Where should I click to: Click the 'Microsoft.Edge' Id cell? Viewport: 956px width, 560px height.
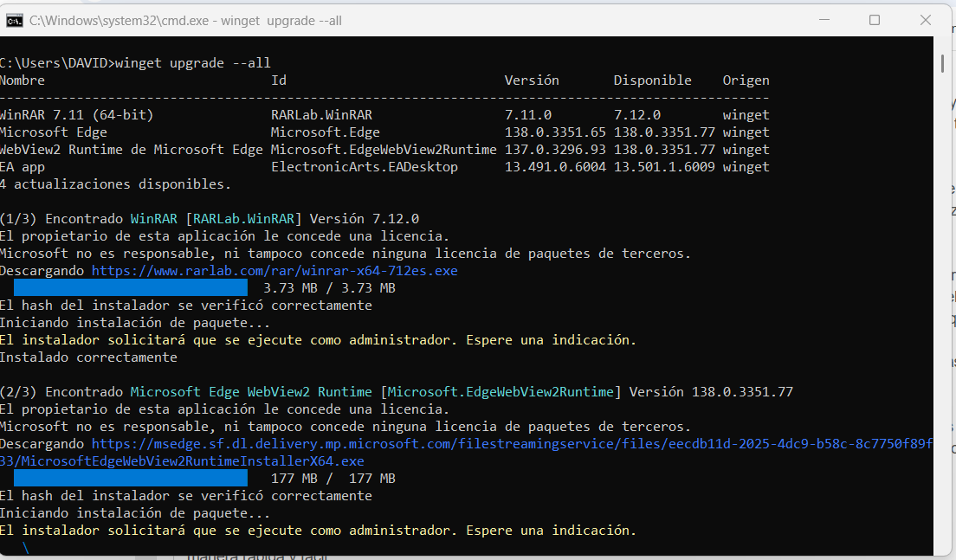[x=326, y=132]
